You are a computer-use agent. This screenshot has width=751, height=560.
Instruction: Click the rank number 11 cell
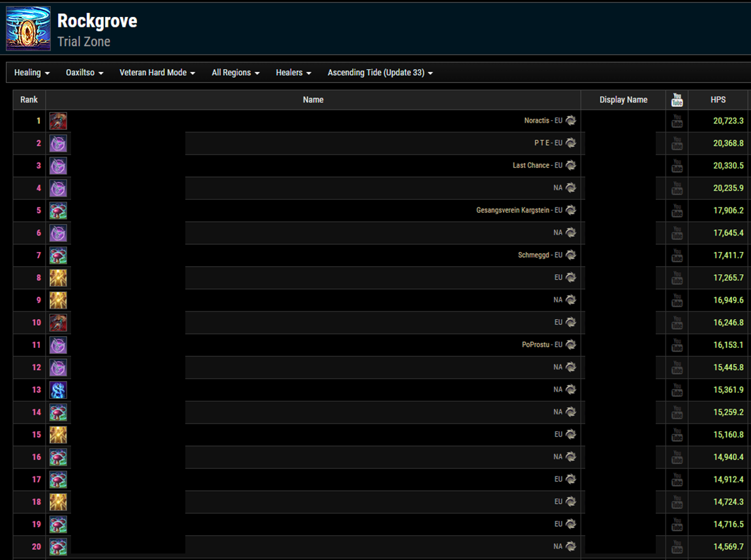29,345
